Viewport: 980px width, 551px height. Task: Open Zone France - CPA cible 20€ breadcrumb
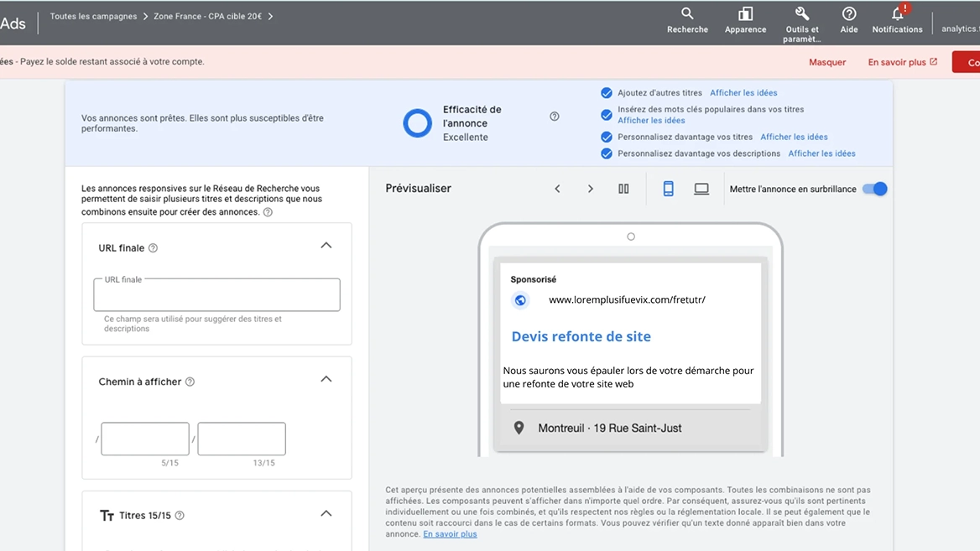coord(207,16)
